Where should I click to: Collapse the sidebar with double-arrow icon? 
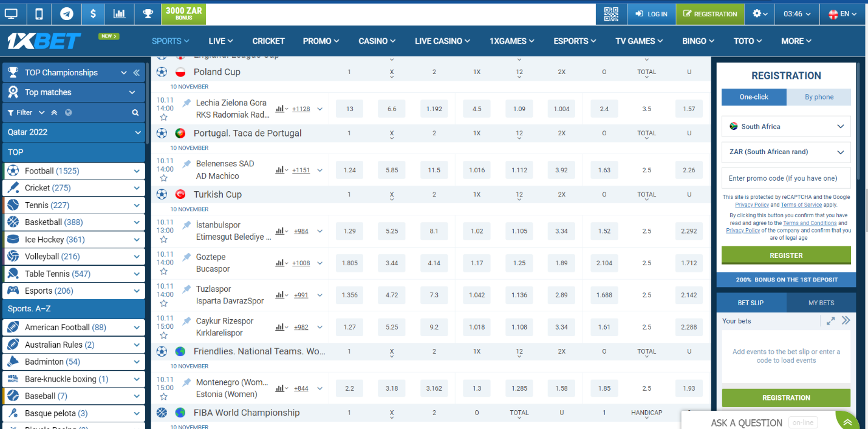(137, 73)
